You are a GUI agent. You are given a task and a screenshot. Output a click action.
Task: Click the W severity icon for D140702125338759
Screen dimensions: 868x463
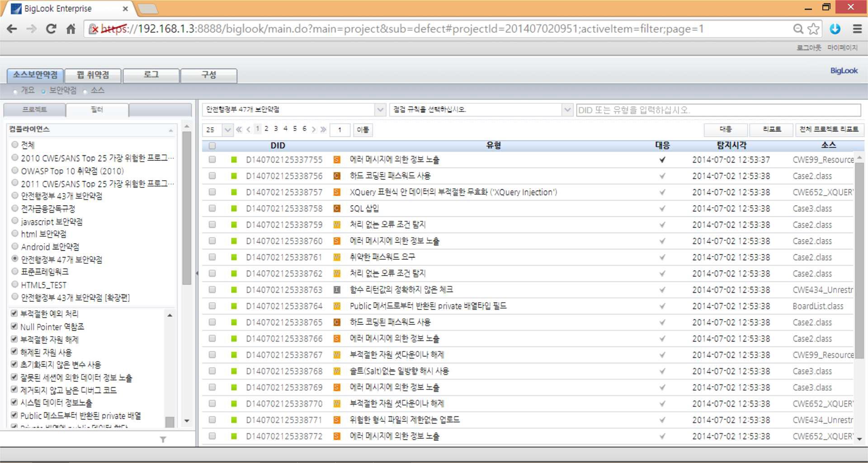point(337,224)
